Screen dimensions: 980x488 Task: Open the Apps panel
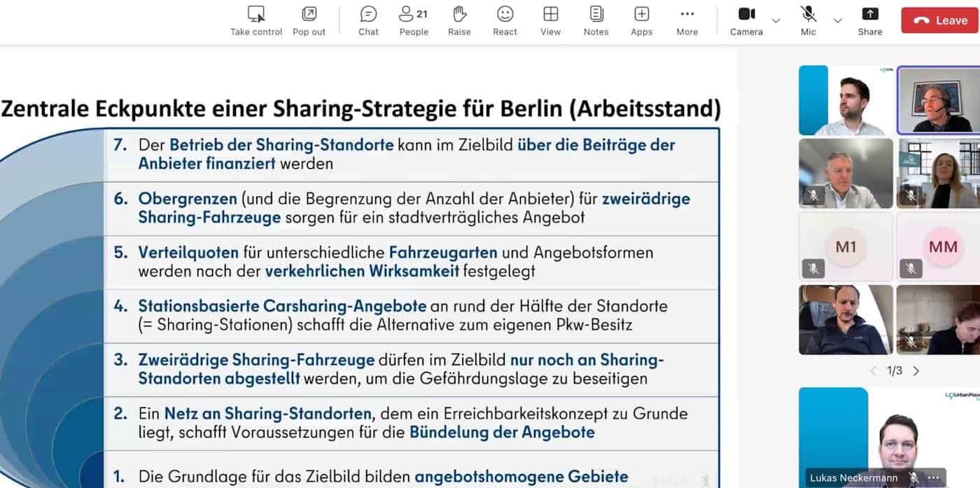(x=641, y=15)
